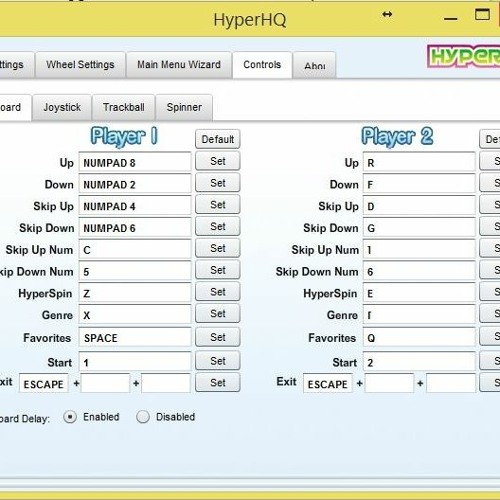Click the Player 1 Start field
Image resolution: width=500 pixels, height=500 pixels.
click(135, 362)
